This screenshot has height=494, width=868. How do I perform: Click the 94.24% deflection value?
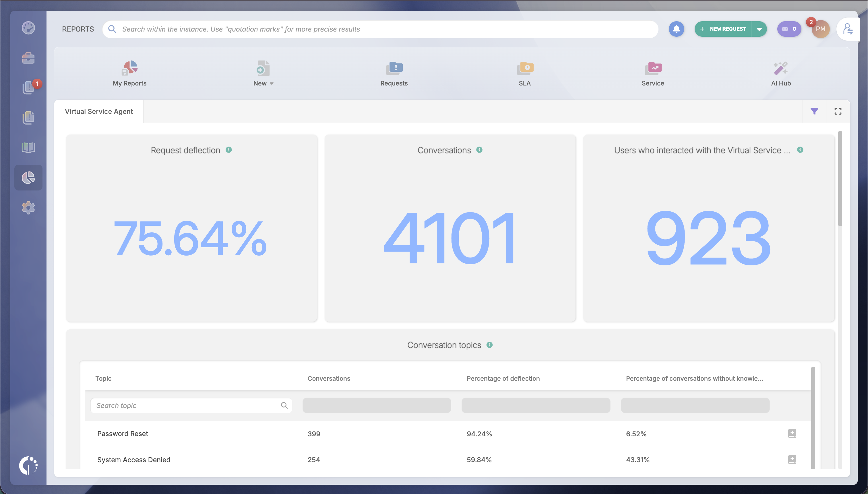tap(479, 433)
